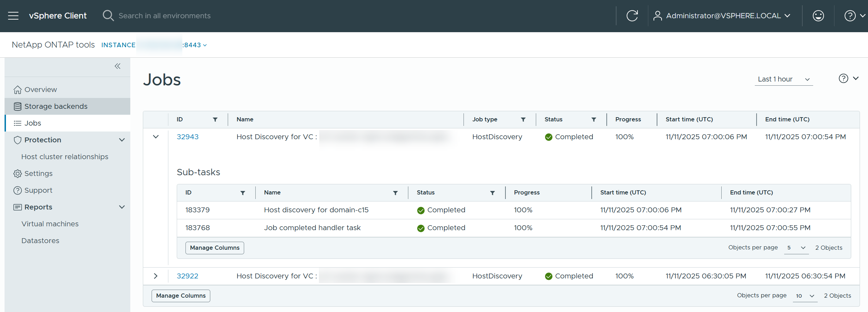Filter main jobs table by Status
The height and width of the screenshot is (312, 868).
point(593,120)
